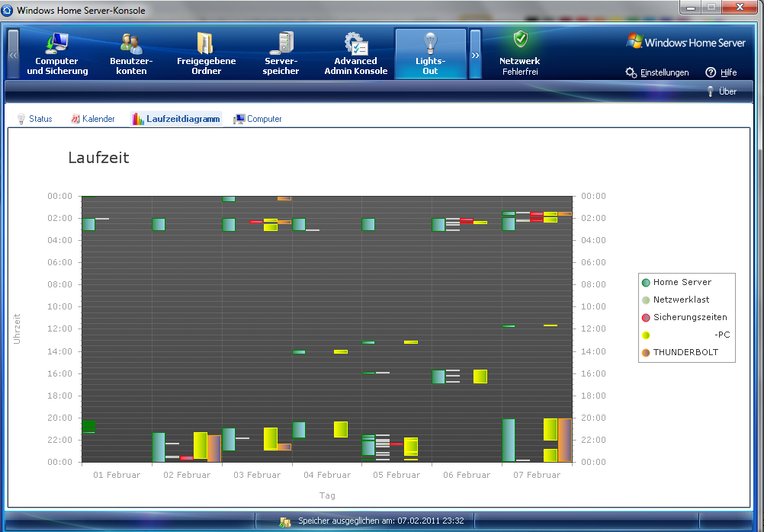The height and width of the screenshot is (532, 764).
Task: Select 01 Februar 20:00 dark green bar
Action: pyautogui.click(x=88, y=427)
